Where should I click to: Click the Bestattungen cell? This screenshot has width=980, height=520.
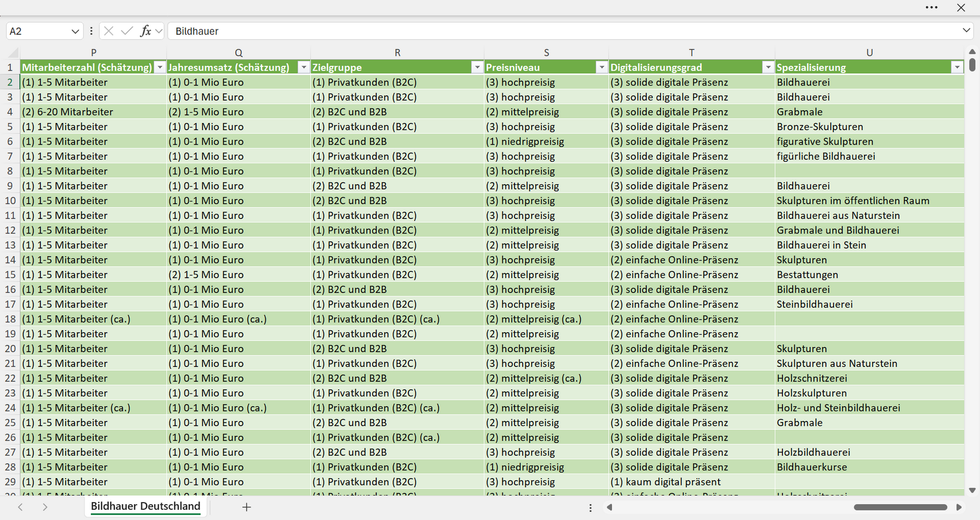(x=869, y=275)
